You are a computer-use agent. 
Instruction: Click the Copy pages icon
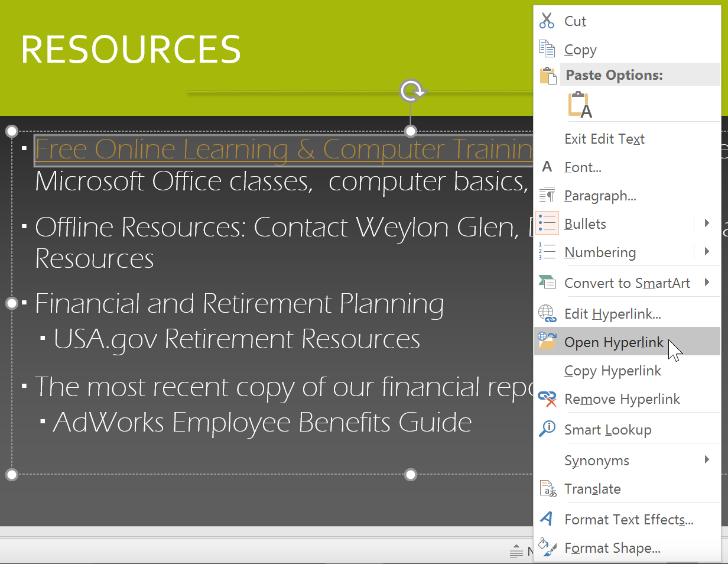coord(547,50)
